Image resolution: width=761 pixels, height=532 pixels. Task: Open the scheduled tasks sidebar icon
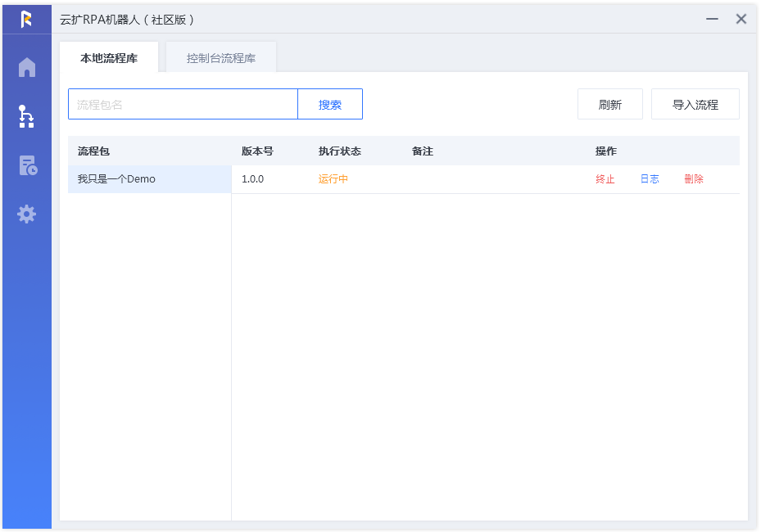tap(28, 165)
